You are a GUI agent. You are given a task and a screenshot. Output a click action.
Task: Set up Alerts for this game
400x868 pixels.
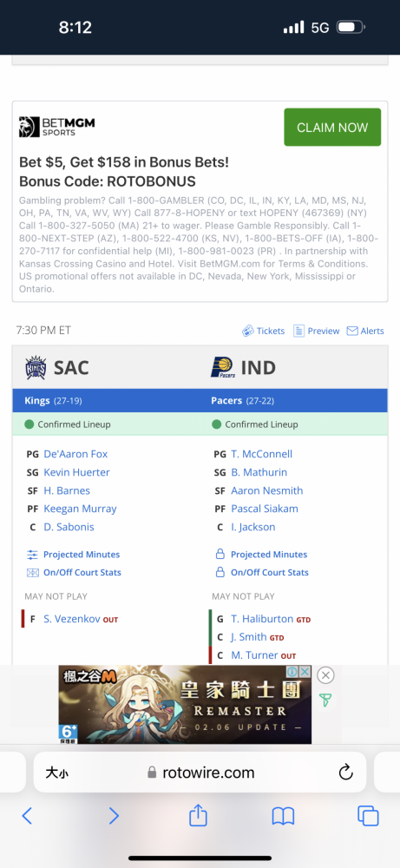(365, 331)
